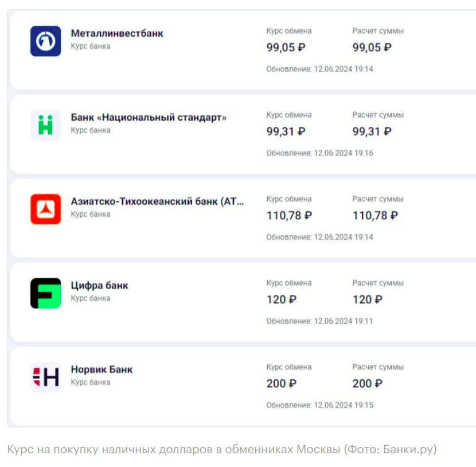
Task: Click the Металлинвестбанк logo icon
Action: (45, 41)
